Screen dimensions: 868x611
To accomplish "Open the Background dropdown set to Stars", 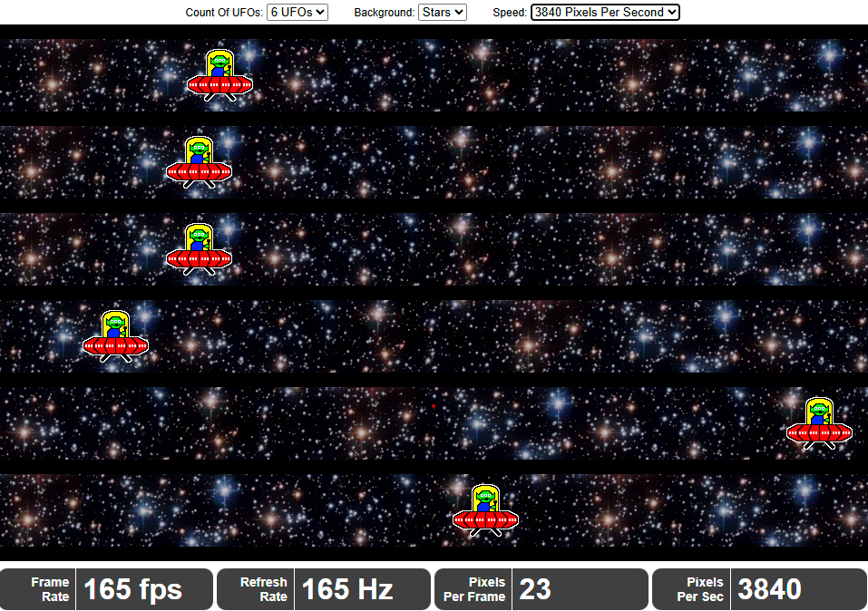I will tap(443, 12).
